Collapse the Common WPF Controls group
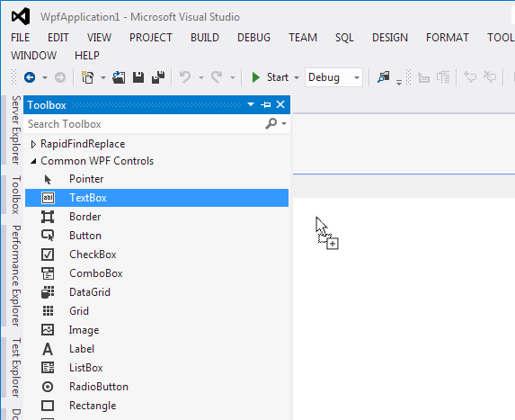Image resolution: width=515 pixels, height=420 pixels. coord(33,161)
